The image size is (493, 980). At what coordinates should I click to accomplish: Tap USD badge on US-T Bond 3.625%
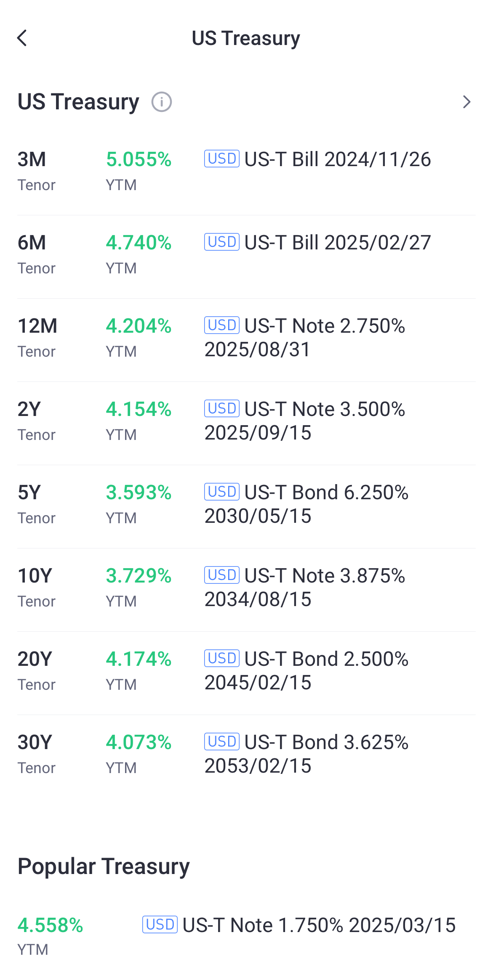222,742
